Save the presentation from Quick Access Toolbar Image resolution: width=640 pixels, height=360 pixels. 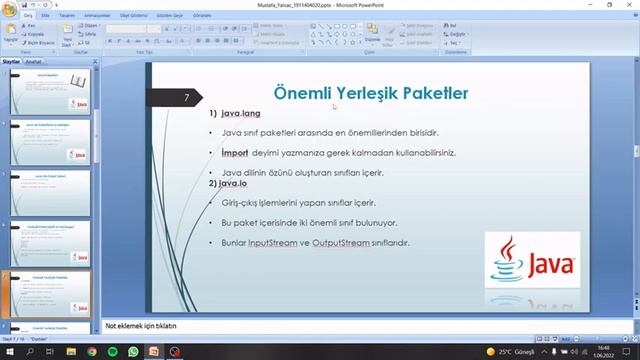24,5
